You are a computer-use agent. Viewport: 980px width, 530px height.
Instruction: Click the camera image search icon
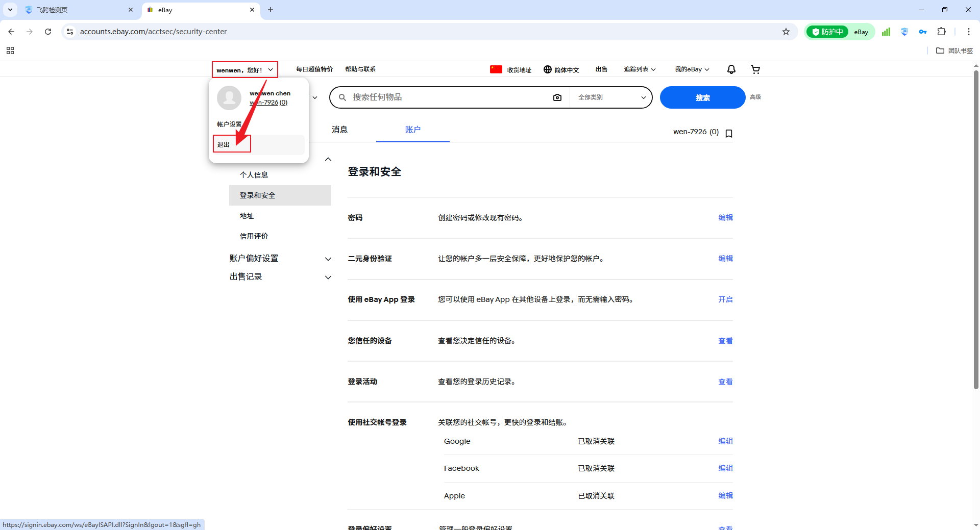pos(557,97)
